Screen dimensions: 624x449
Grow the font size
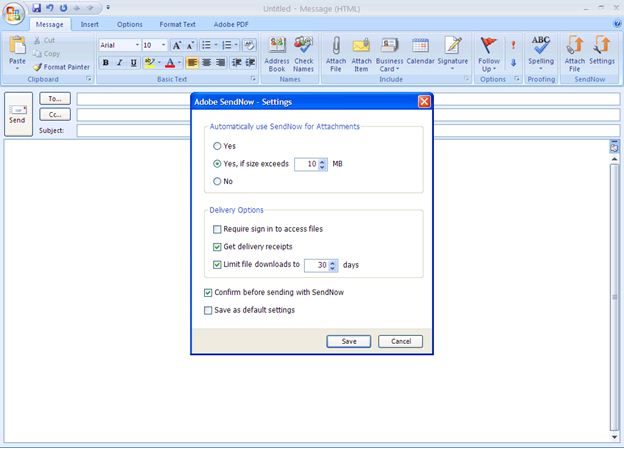[177, 45]
